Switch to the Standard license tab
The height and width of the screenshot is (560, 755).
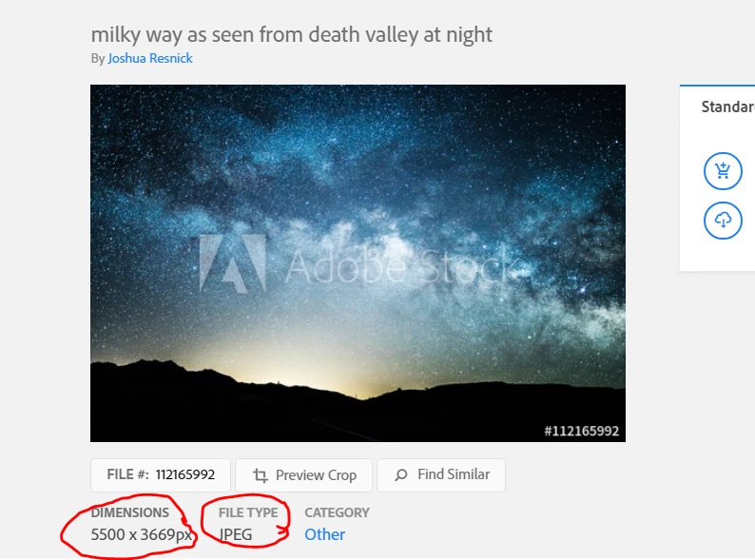pyautogui.click(x=727, y=106)
